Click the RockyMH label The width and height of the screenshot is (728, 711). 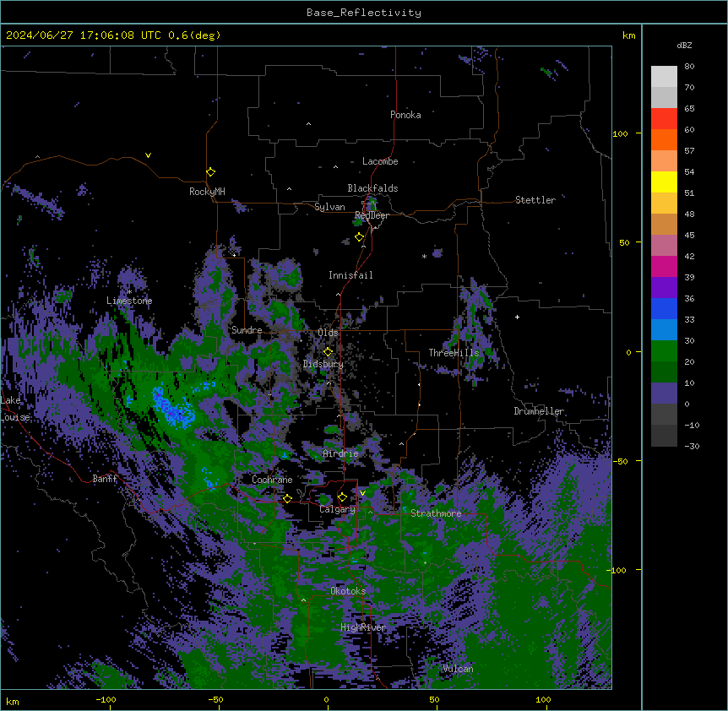tap(207, 192)
